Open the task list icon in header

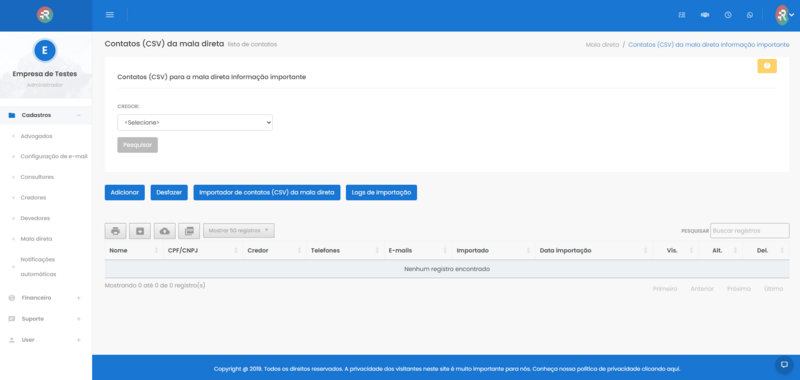682,15
